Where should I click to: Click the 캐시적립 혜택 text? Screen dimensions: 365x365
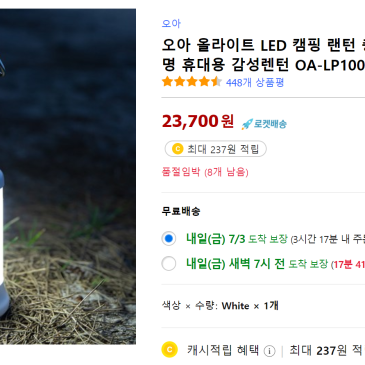223,350
